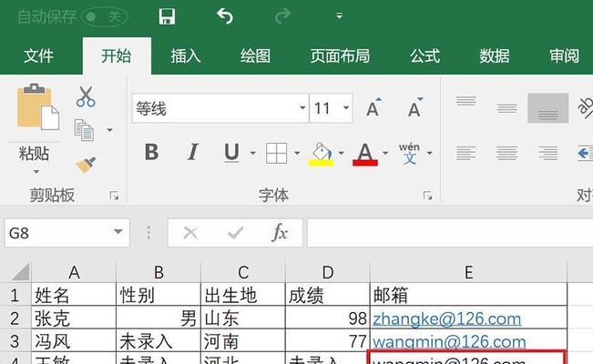Apply yellow fill color bucket

[x=321, y=154]
